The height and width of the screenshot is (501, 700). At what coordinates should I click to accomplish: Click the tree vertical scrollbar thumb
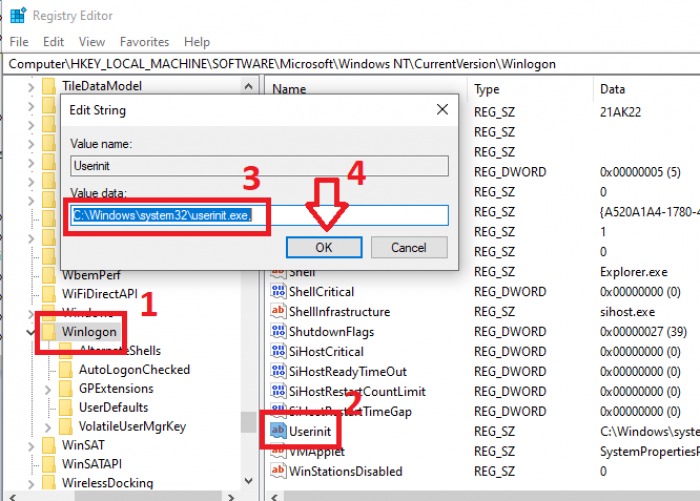coord(249,422)
